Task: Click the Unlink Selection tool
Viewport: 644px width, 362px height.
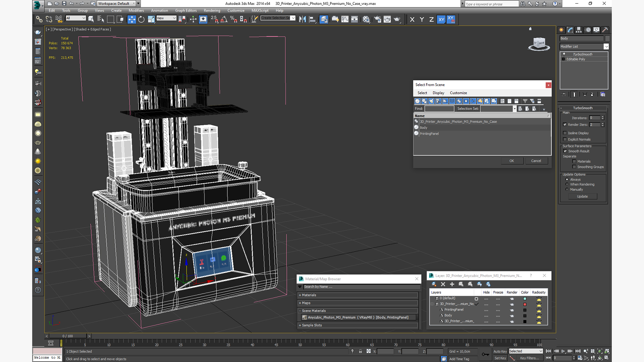Action: click(49, 19)
